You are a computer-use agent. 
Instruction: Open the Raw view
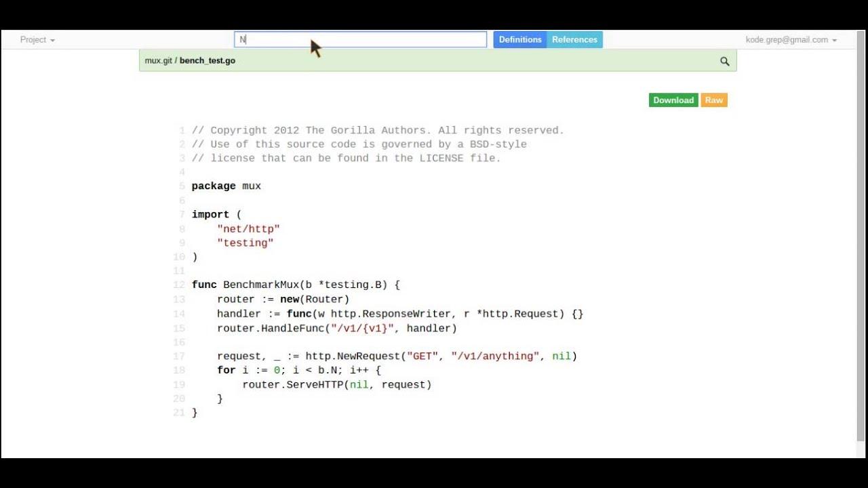click(x=713, y=100)
